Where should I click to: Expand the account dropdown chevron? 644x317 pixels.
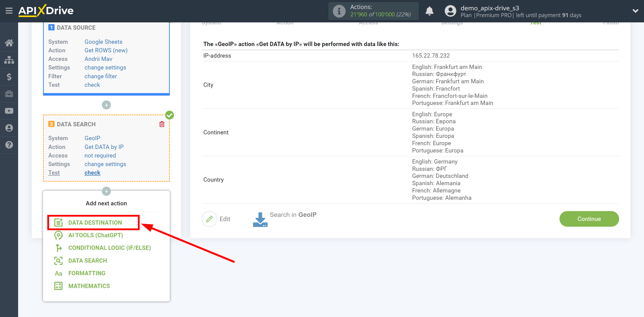coord(635,11)
